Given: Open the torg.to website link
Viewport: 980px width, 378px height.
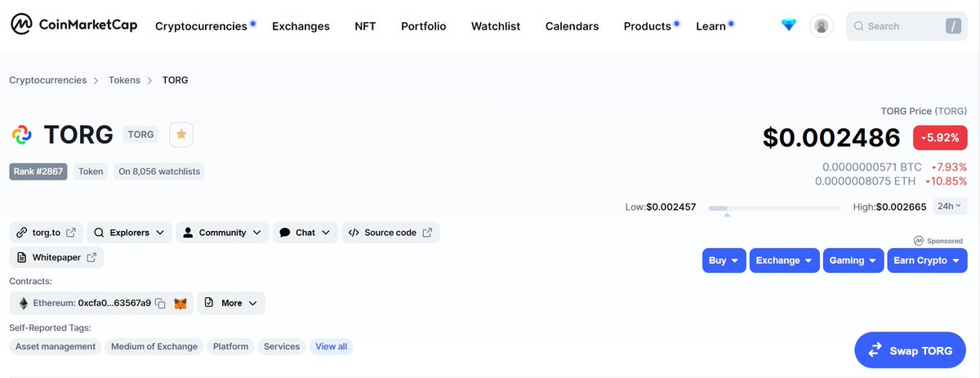Looking at the screenshot, I should pyautogui.click(x=47, y=233).
